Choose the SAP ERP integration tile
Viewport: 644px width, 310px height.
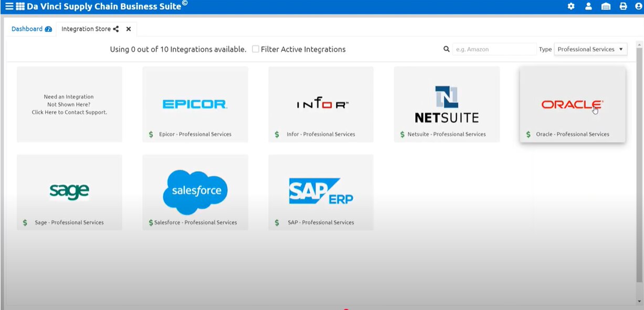pyautogui.click(x=321, y=192)
